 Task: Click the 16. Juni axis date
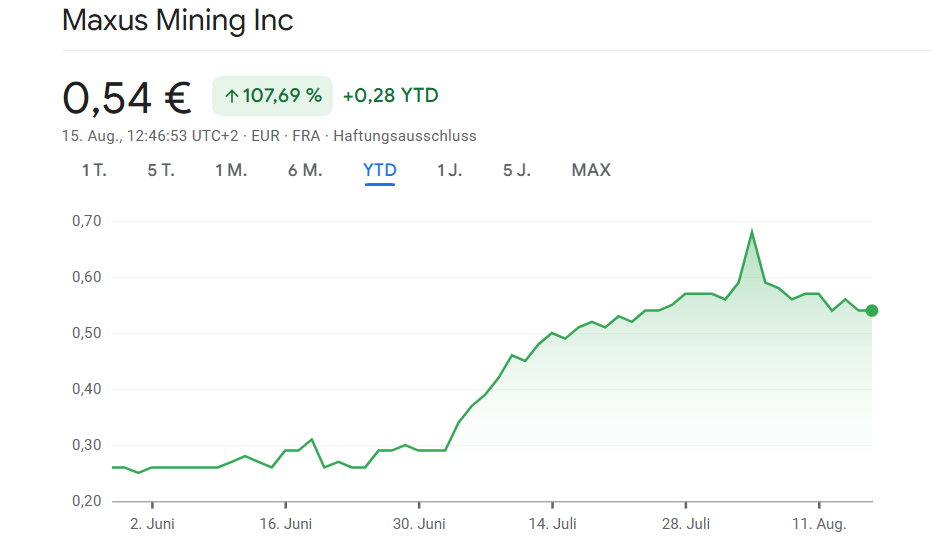coord(286,524)
